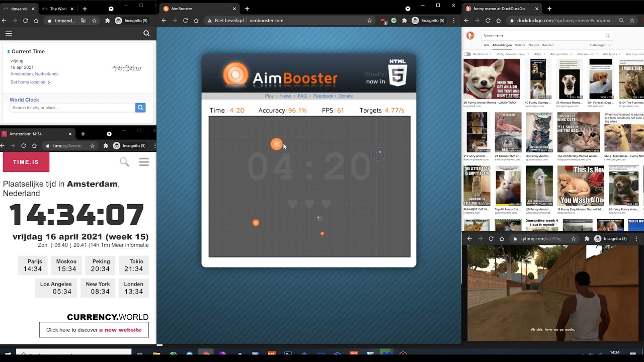Open FAQ link in AimBooster
Viewport: 644px width, 362px height.
click(x=302, y=96)
